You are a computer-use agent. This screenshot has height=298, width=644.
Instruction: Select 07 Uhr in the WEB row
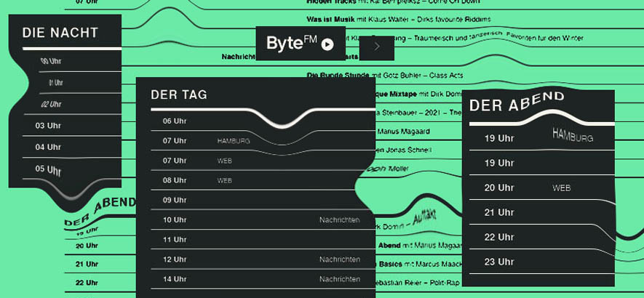[x=175, y=161]
